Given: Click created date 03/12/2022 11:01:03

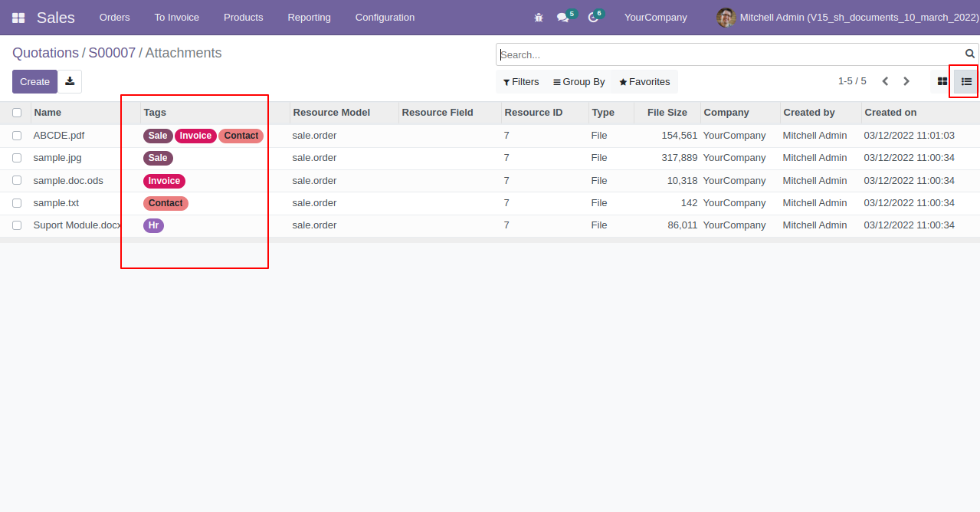Looking at the screenshot, I should (x=909, y=136).
